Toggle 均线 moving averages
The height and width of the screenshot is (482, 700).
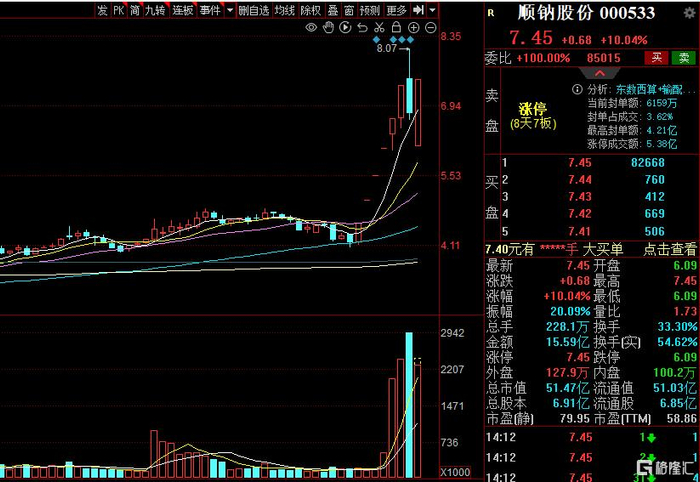pyautogui.click(x=285, y=10)
